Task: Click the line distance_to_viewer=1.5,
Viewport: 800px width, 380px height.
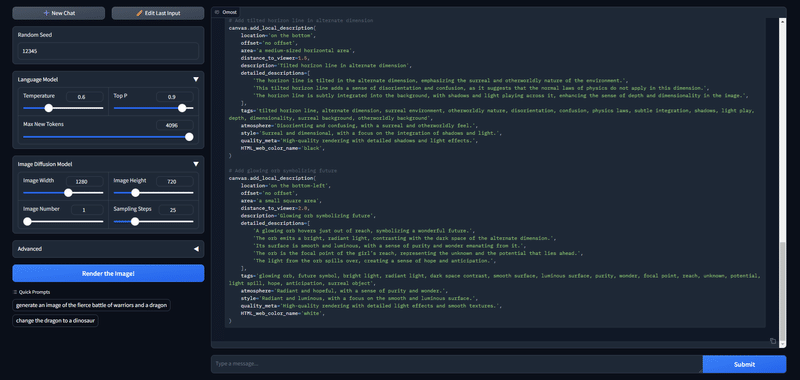Action: (275, 58)
